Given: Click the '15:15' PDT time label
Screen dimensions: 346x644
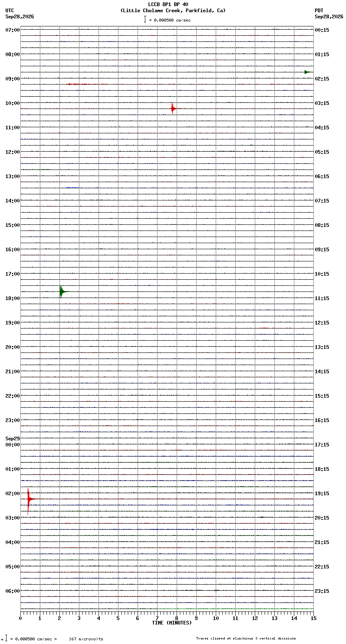Looking at the screenshot, I should [322, 396].
